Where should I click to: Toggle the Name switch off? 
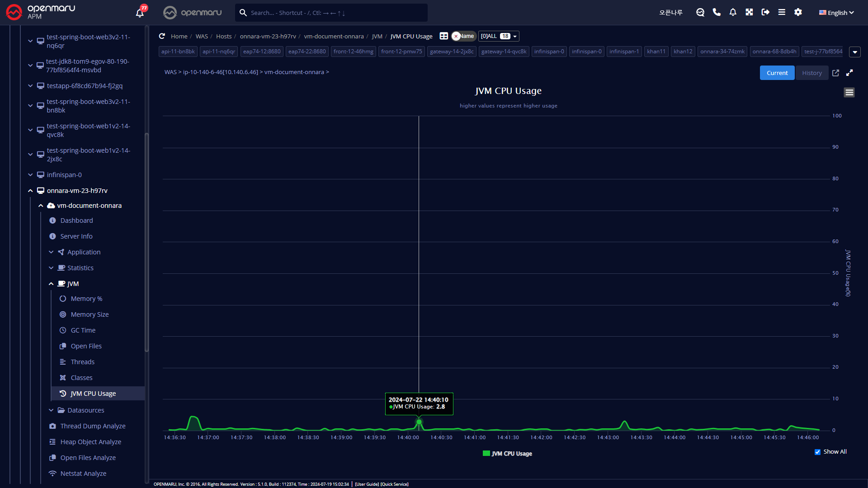coord(463,36)
